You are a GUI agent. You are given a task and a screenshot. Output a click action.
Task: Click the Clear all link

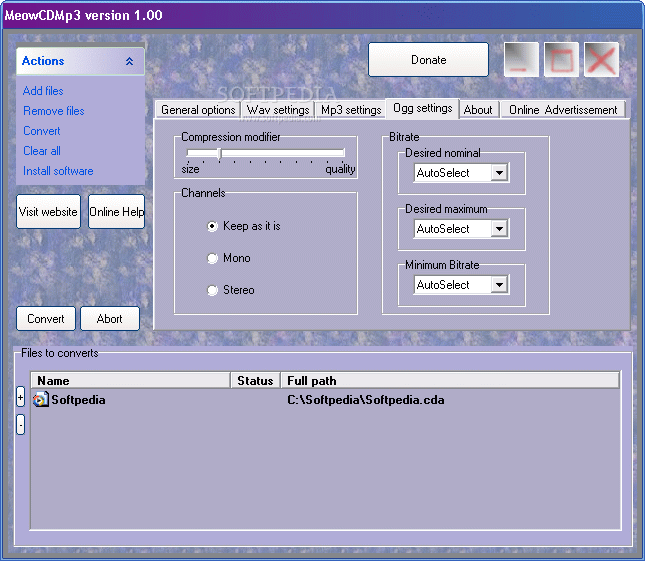point(42,151)
